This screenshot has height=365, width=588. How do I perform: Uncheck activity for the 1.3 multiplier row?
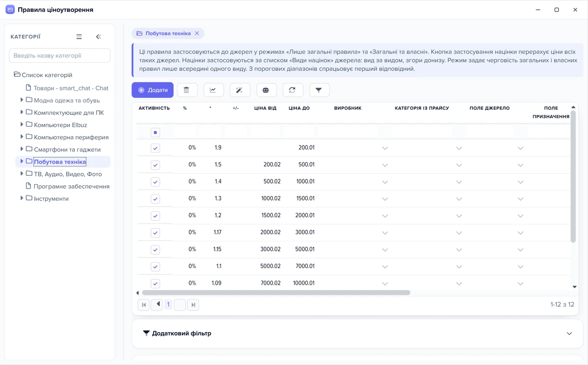155,199
